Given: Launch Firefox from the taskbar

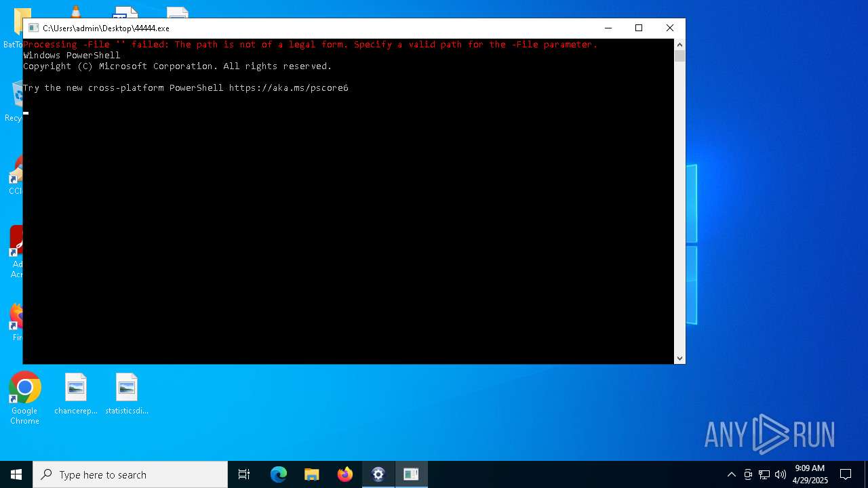Looking at the screenshot, I should click(345, 474).
